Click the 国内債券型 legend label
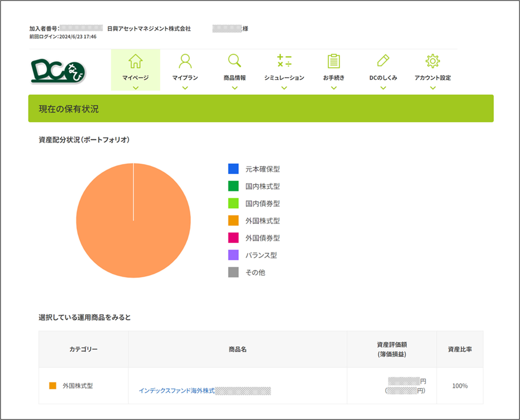This screenshot has height=420, width=520. pos(263,203)
